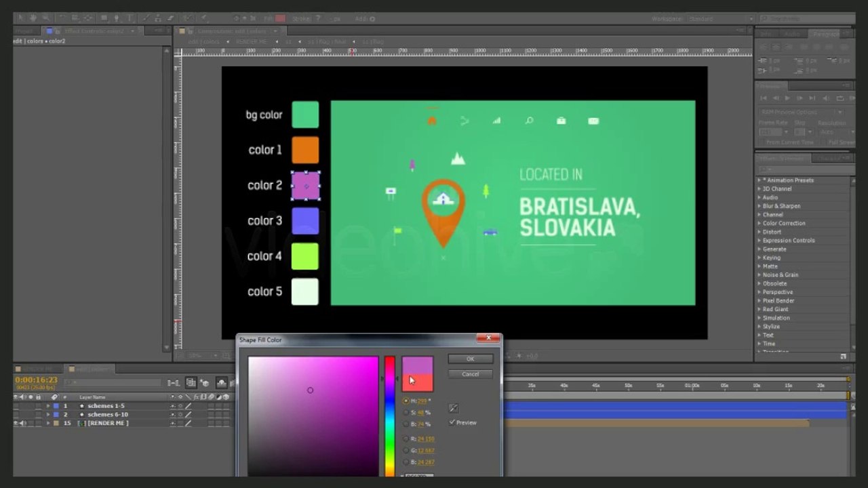
Task: Select the B blue radio button
Action: click(x=406, y=462)
